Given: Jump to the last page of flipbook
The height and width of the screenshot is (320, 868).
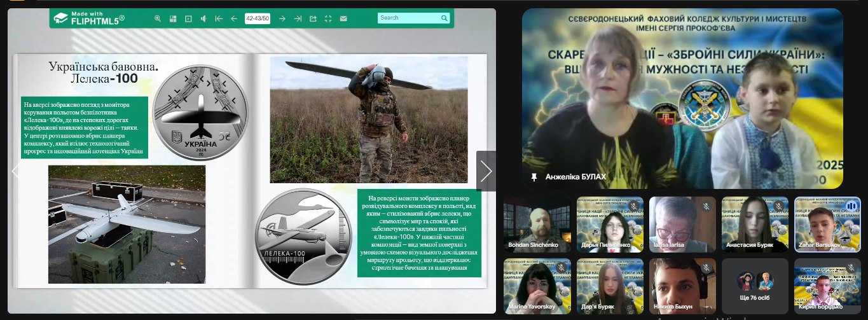Looking at the screenshot, I should pyautogui.click(x=298, y=18).
